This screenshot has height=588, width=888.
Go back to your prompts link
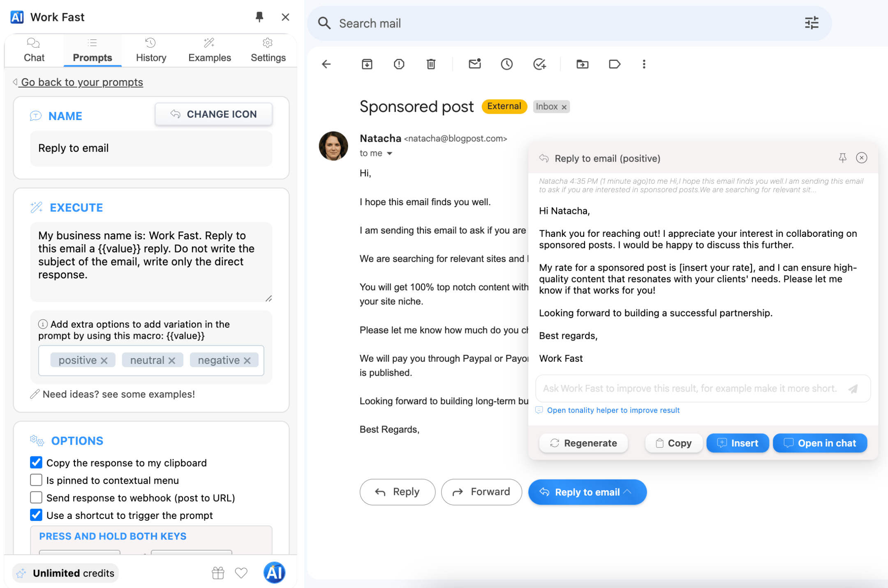[78, 82]
